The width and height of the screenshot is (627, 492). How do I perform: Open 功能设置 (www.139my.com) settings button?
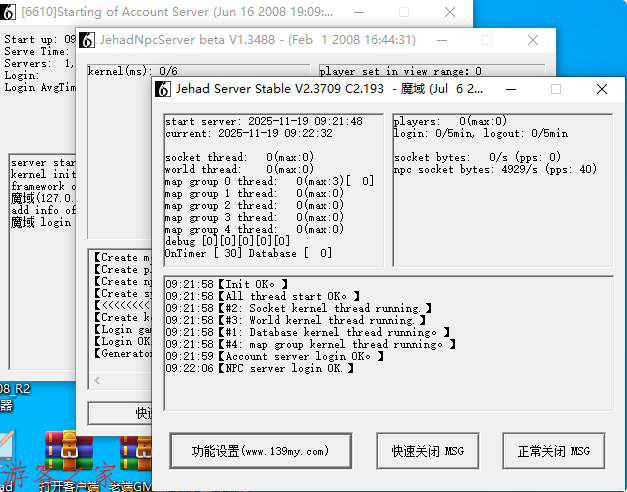(260, 451)
